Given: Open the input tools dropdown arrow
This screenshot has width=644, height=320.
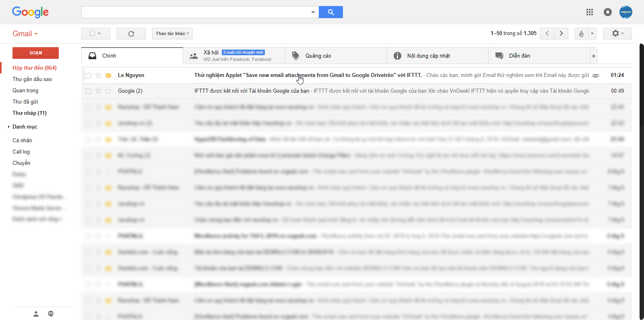Looking at the screenshot, I should (x=592, y=33).
